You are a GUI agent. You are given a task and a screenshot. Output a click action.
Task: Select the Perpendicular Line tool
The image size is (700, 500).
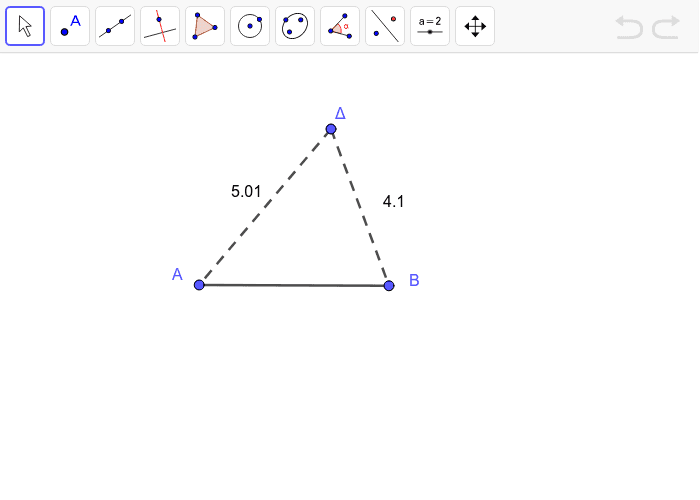(x=160, y=26)
